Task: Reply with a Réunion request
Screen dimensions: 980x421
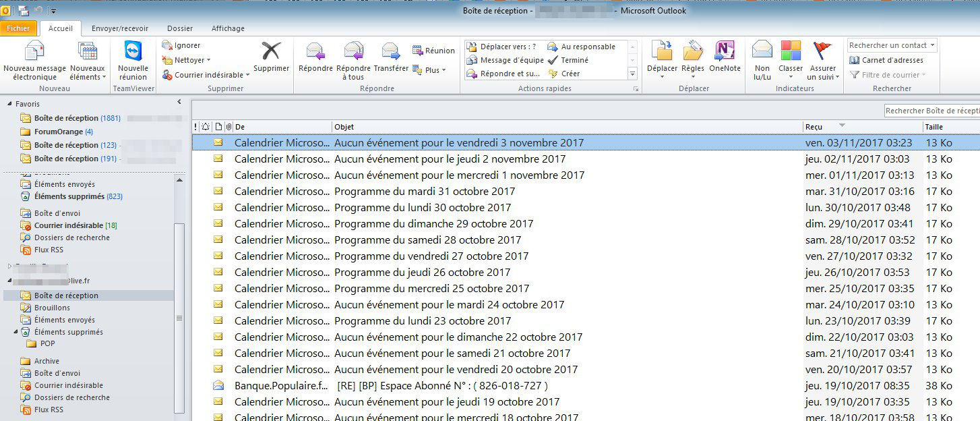Action: point(433,51)
